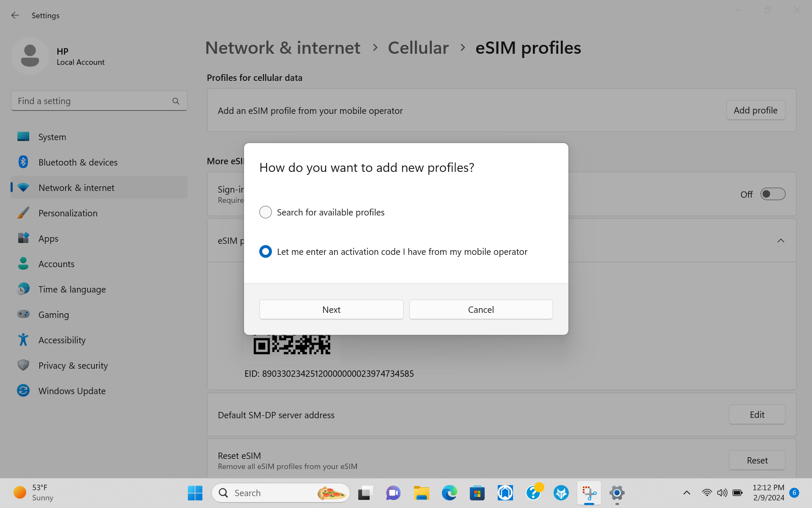Collapse the eSIM properties section chevron
This screenshot has height=508, width=812.
click(x=781, y=240)
